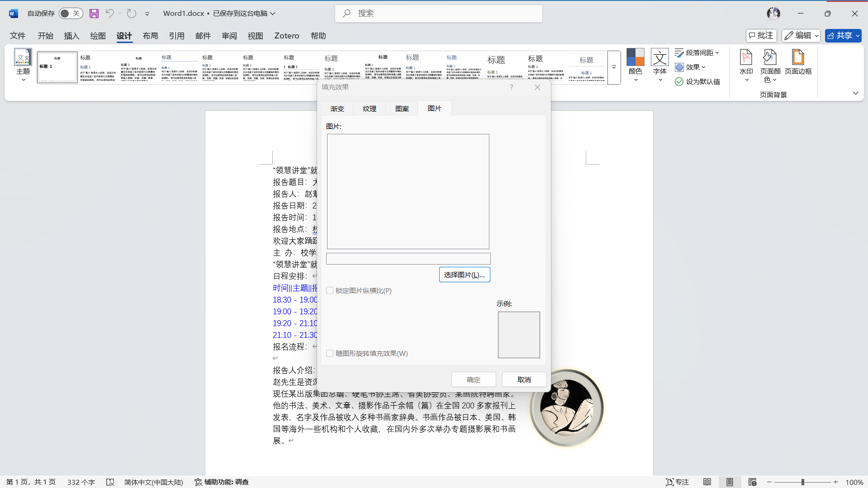868x488 pixels.
Task: Expand saved-location dropdown beside document title
Action: click(x=273, y=14)
